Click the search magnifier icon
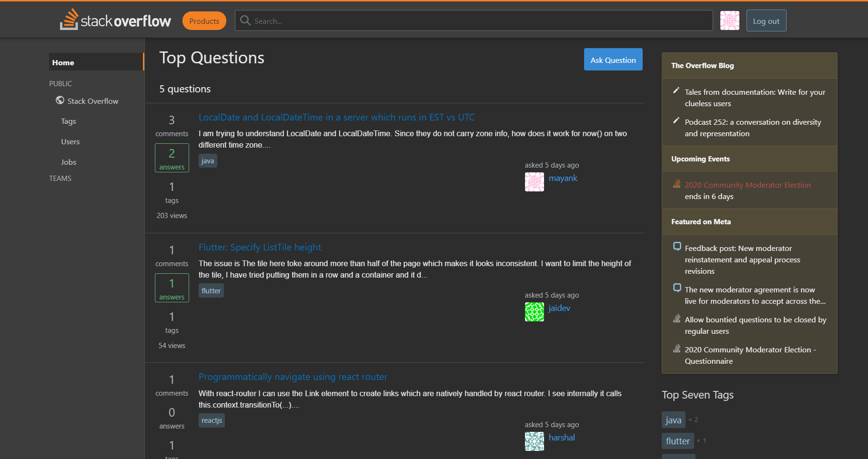Screen dimensions: 868x459 point(245,20)
